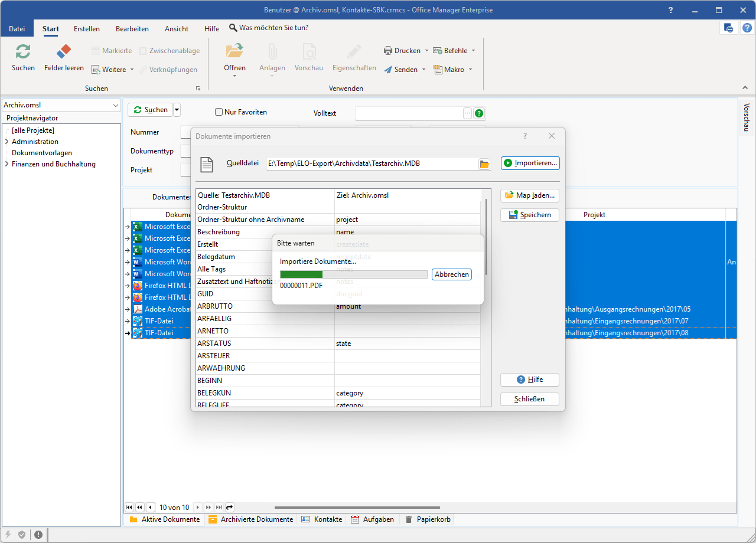Click the Senden paper plane icon

click(x=388, y=70)
